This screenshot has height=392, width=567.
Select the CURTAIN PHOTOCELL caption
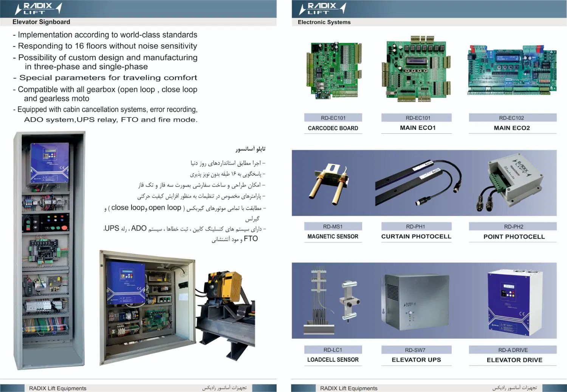point(416,237)
